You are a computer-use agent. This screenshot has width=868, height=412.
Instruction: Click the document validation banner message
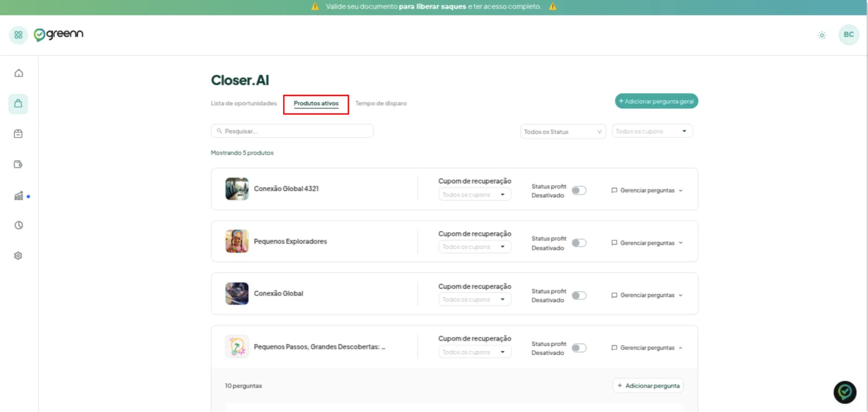point(433,7)
